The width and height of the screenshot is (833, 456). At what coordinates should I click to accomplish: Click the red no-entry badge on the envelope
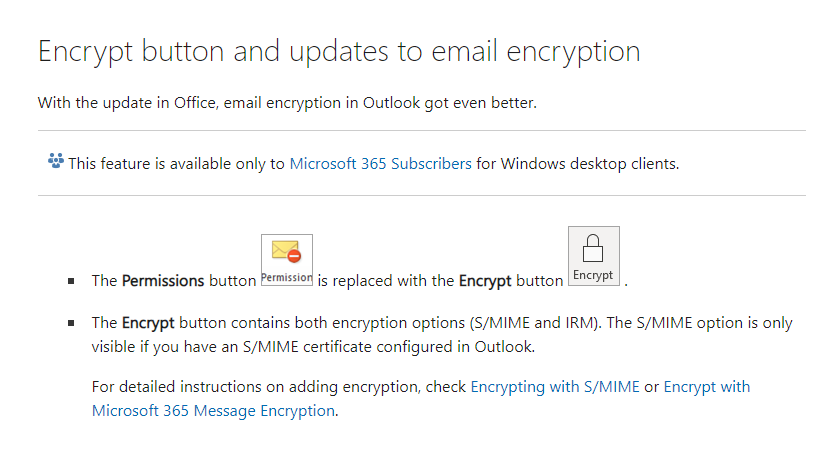[294, 256]
